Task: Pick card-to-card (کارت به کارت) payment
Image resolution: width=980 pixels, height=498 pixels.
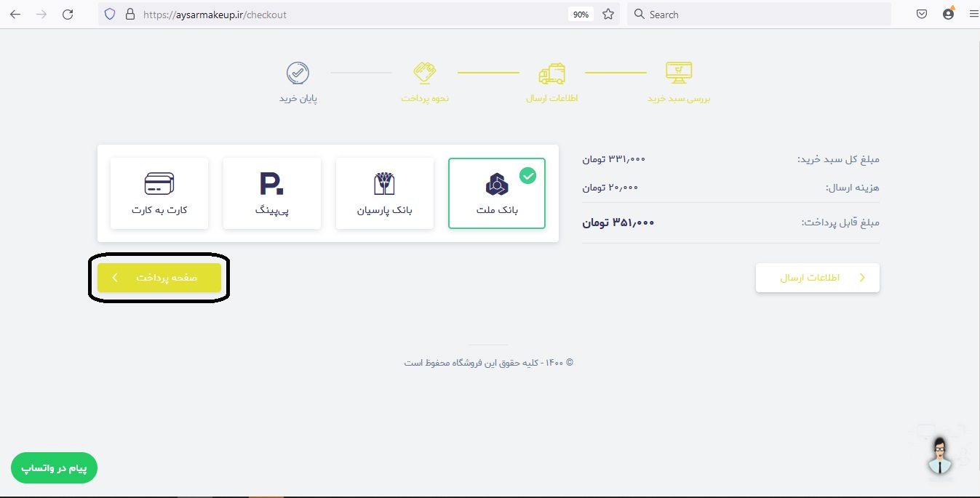Action: pyautogui.click(x=159, y=193)
